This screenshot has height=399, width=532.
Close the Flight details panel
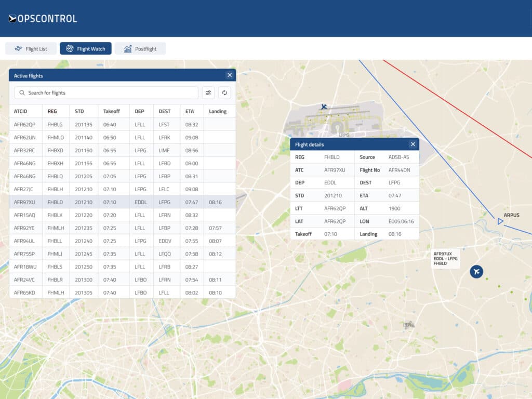[413, 144]
